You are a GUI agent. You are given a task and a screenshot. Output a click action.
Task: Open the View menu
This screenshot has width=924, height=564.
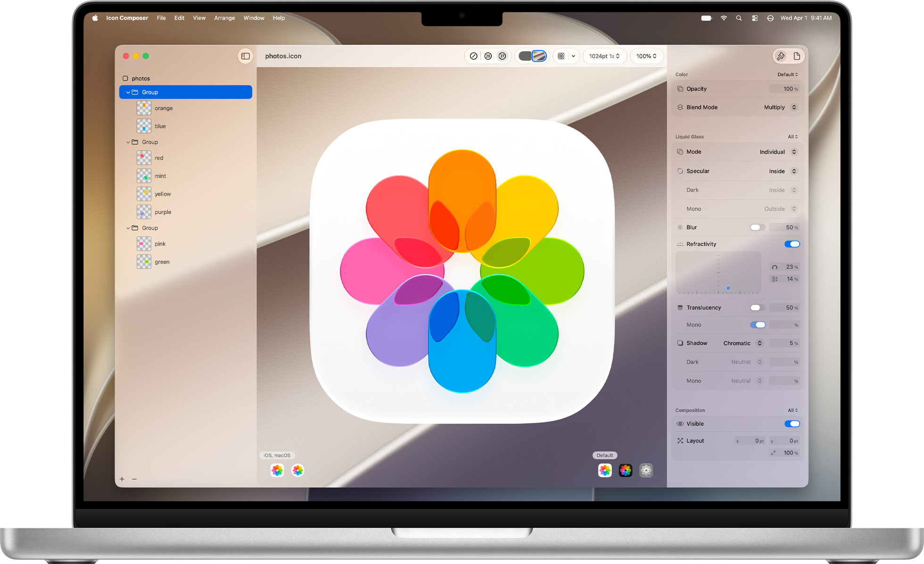pos(199,18)
